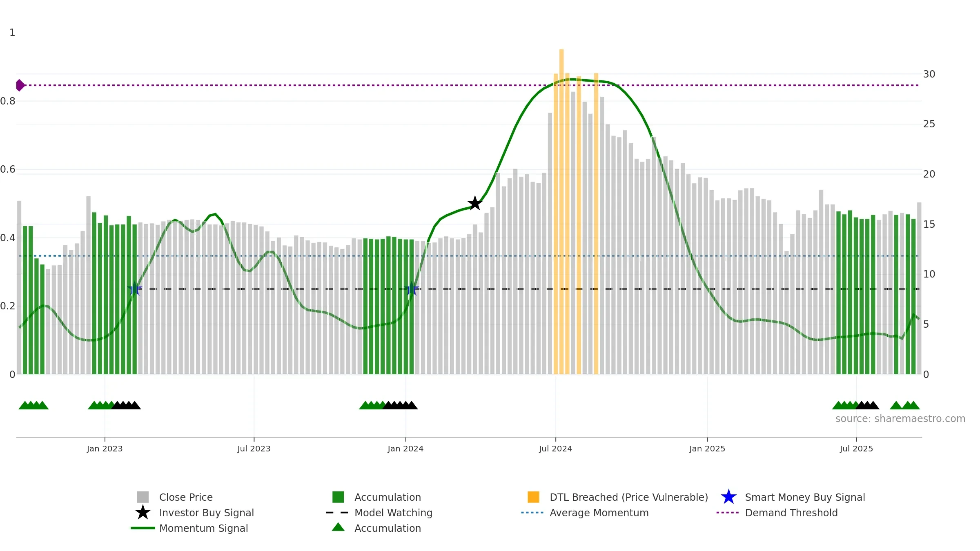Click the Jul 2025 axis label
The height and width of the screenshot is (551, 980).
click(856, 449)
